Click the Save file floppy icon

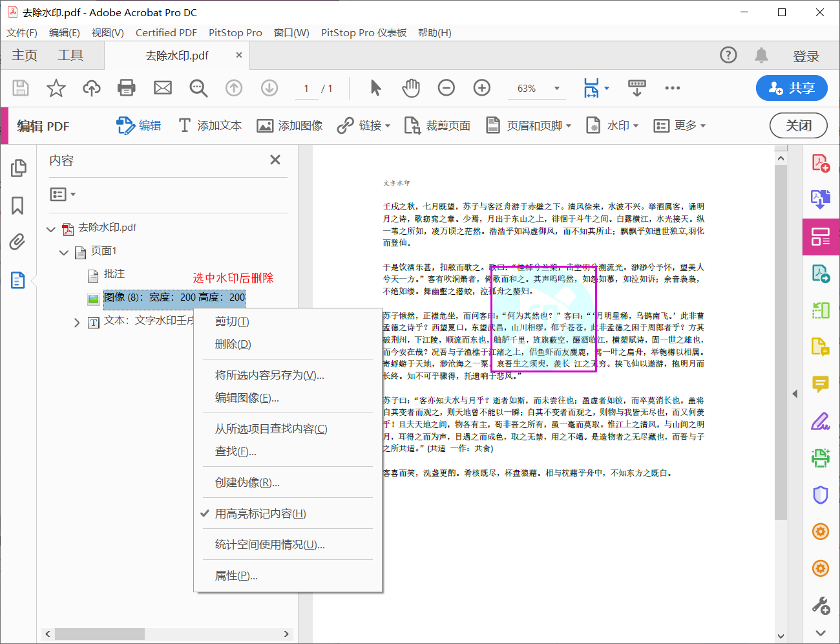[21, 88]
